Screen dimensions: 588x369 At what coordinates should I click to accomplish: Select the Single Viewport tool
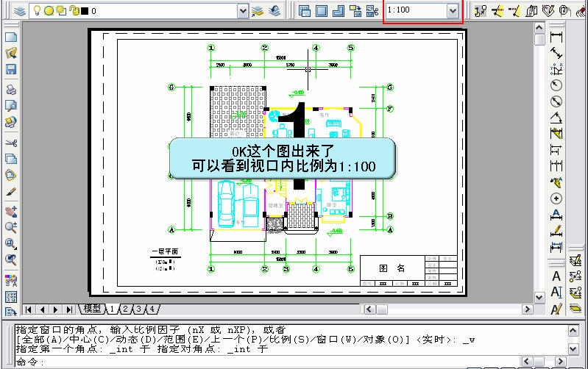322,11
